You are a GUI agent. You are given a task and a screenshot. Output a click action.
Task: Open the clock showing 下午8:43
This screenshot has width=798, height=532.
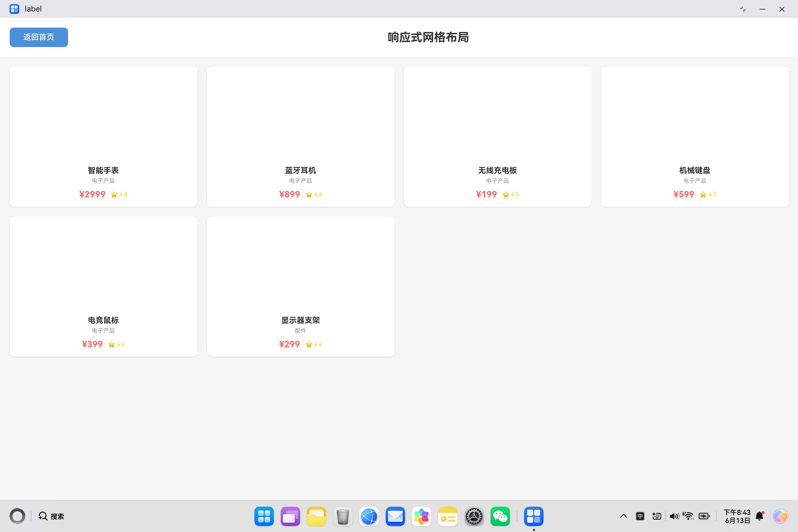coord(737,516)
